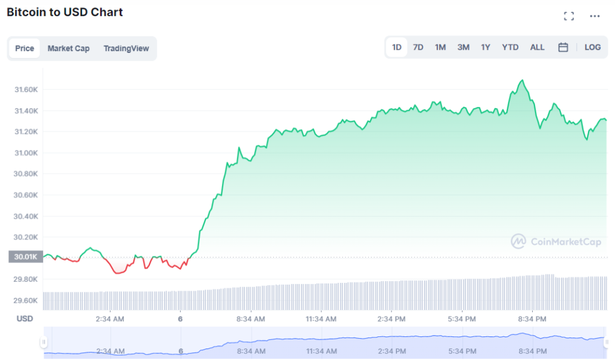This screenshot has height=364, width=615.
Task: Toggle the LOG scale option
Action: [x=592, y=47]
